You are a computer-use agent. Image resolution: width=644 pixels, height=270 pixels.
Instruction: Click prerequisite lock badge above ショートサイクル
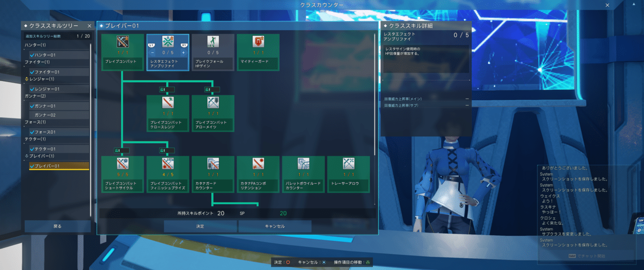click(x=122, y=150)
